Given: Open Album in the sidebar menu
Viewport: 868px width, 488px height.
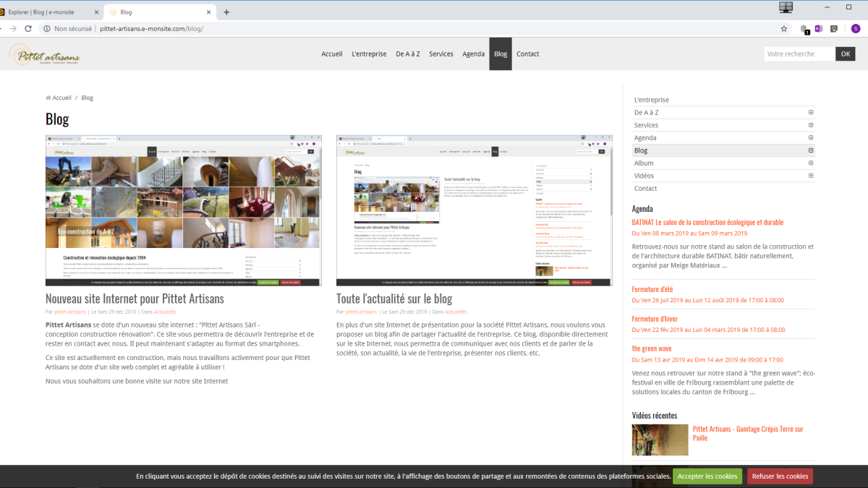Looking at the screenshot, I should click(644, 163).
